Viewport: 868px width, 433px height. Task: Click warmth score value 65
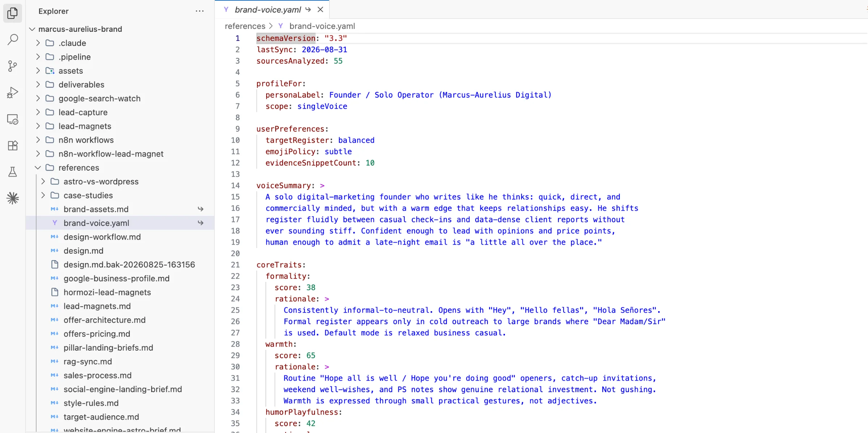point(311,355)
